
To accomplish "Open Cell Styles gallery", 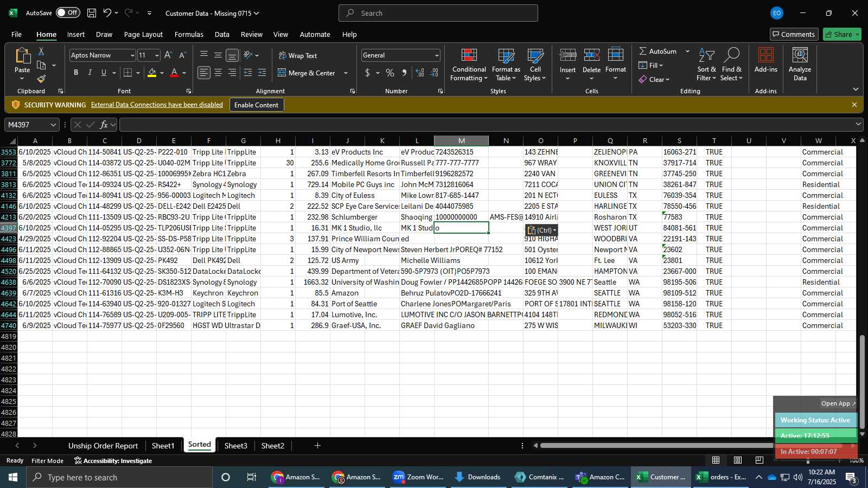I will 535,65.
